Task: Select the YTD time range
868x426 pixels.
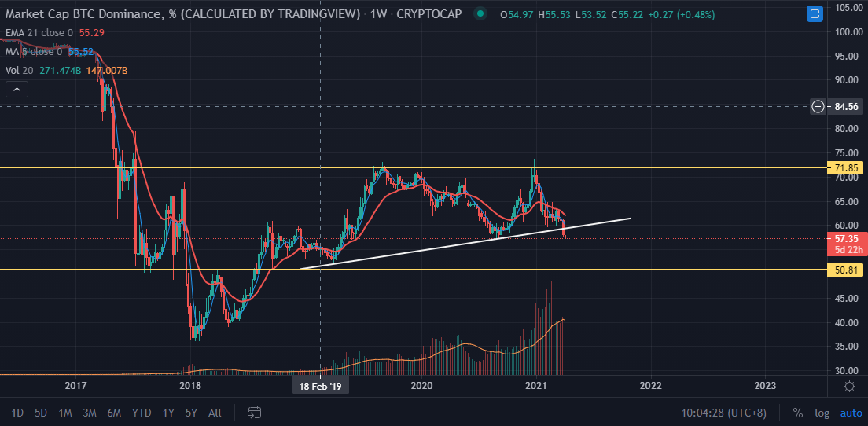Action: 142,413
